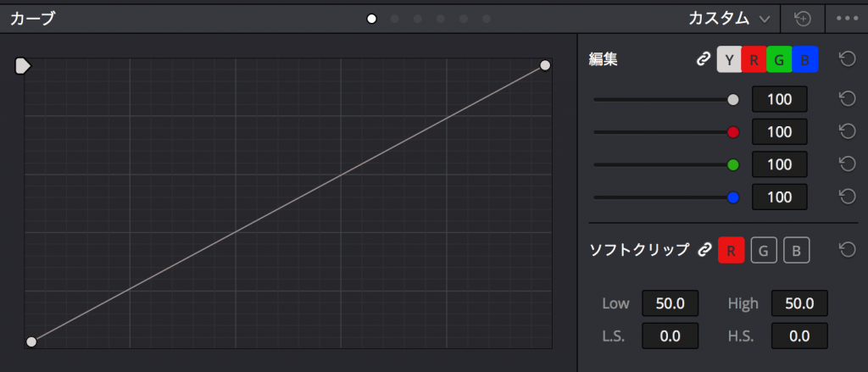Reset the edit channels with the top reset arrow
The width and height of the screenshot is (868, 372).
pos(845,58)
